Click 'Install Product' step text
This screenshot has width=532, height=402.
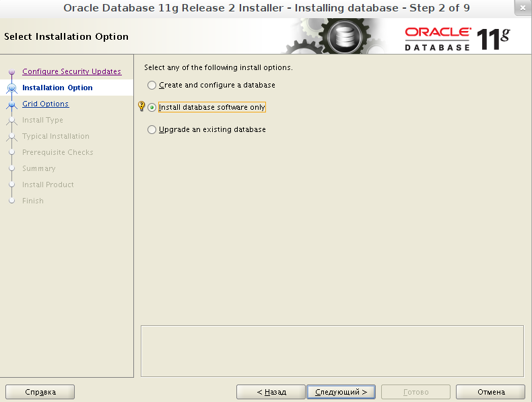click(48, 185)
